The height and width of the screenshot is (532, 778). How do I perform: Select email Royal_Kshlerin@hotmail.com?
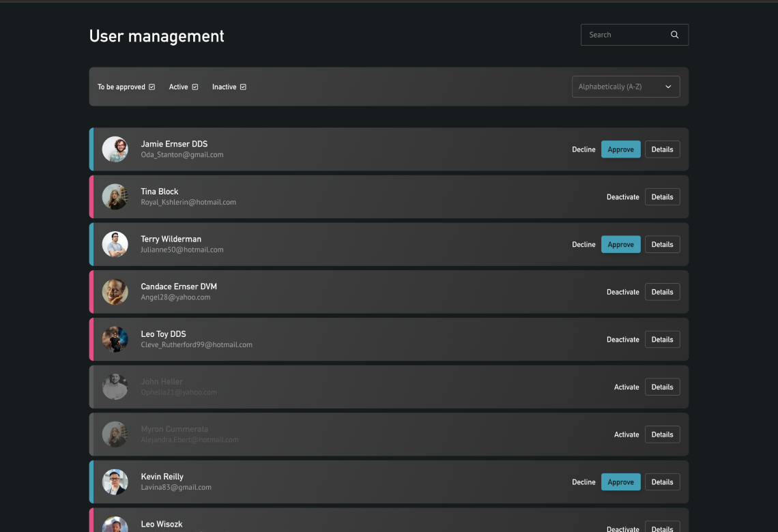point(188,203)
